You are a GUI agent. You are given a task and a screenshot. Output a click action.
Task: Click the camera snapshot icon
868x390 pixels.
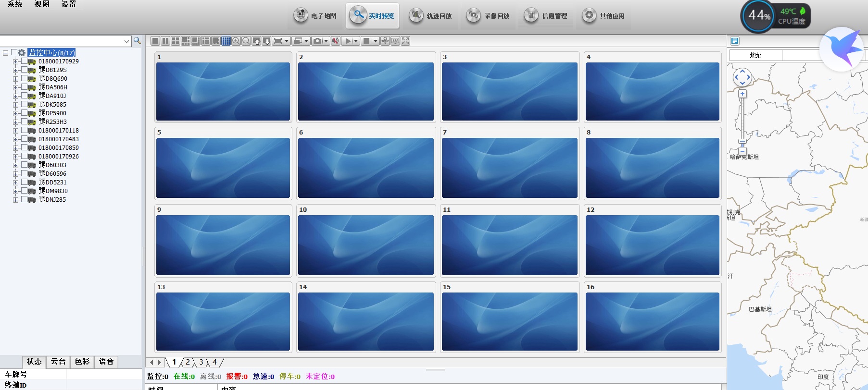tap(317, 41)
